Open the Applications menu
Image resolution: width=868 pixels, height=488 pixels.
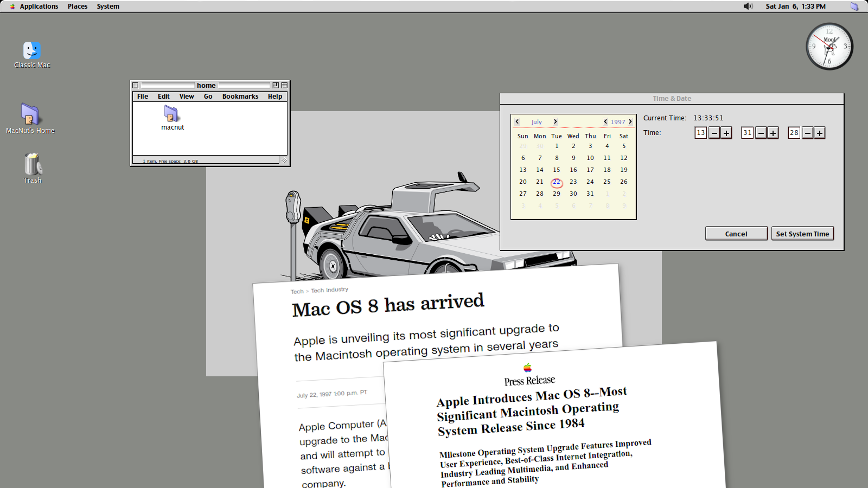(x=39, y=7)
